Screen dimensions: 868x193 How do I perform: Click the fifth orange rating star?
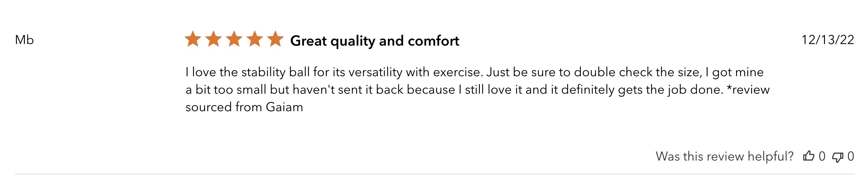[276, 39]
